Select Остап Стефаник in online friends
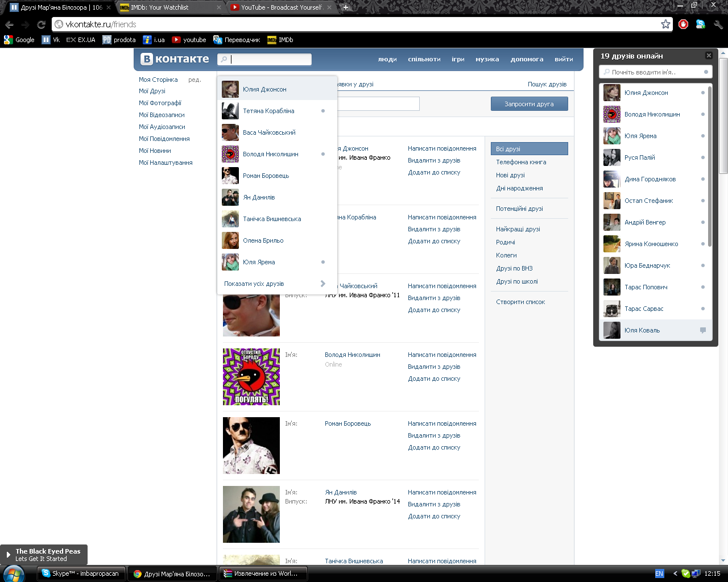728x582 pixels. click(x=653, y=201)
